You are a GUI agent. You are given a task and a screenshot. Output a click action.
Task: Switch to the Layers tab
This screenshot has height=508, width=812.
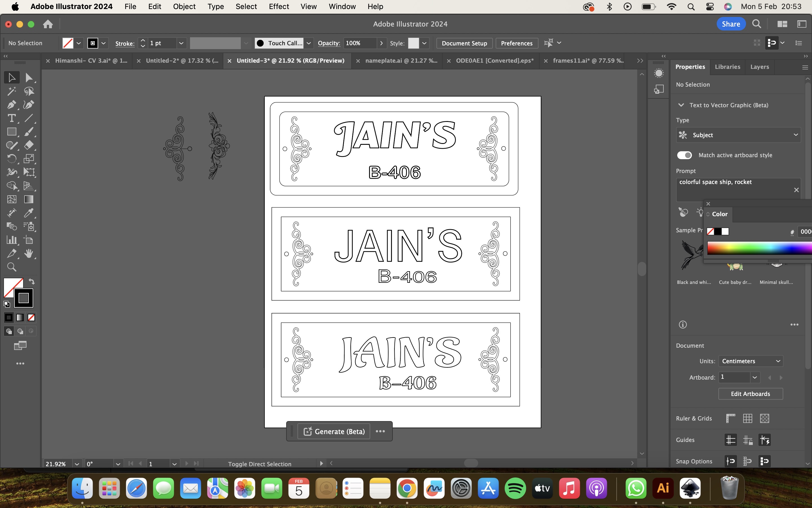click(x=759, y=67)
